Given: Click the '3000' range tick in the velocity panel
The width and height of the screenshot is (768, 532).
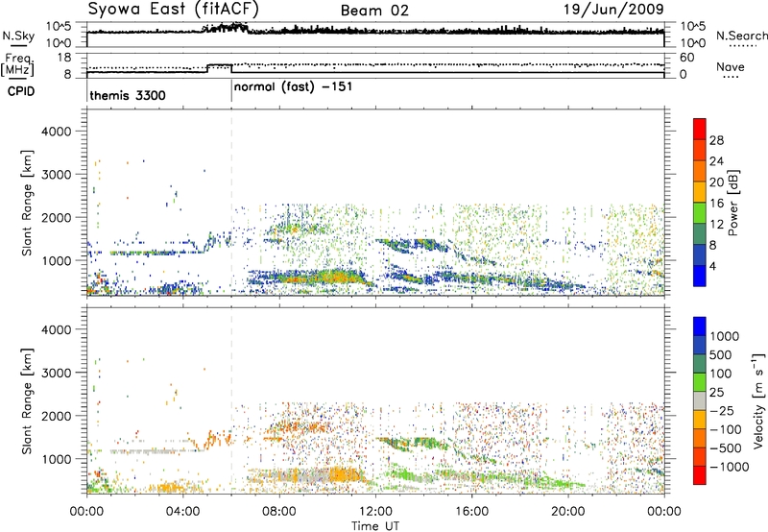Looking at the screenshot, I should click(x=56, y=373).
